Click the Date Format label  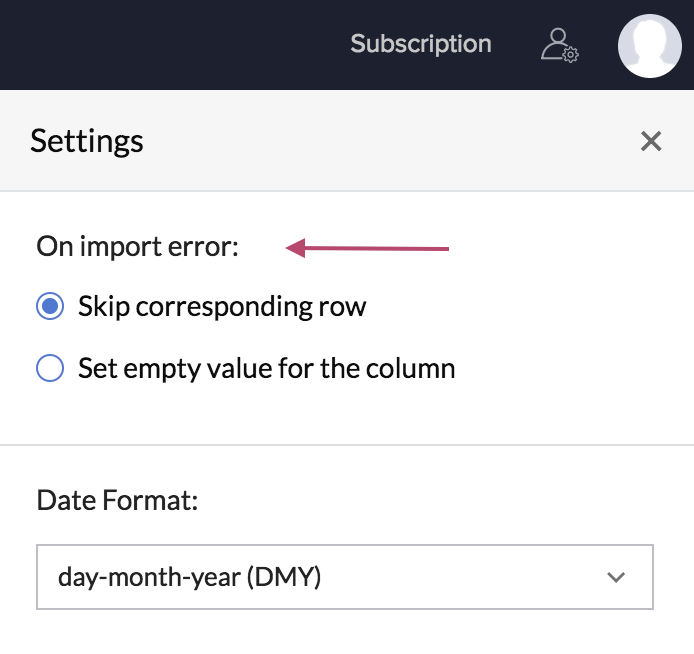pyautogui.click(x=118, y=500)
